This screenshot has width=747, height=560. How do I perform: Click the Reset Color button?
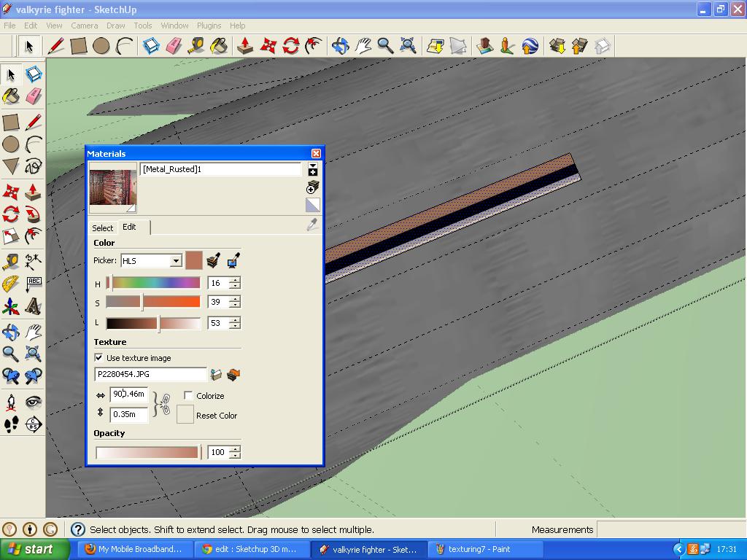pyautogui.click(x=185, y=414)
